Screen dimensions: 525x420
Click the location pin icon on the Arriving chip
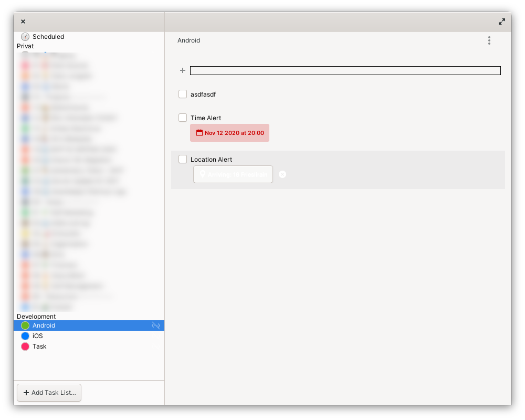coord(202,174)
